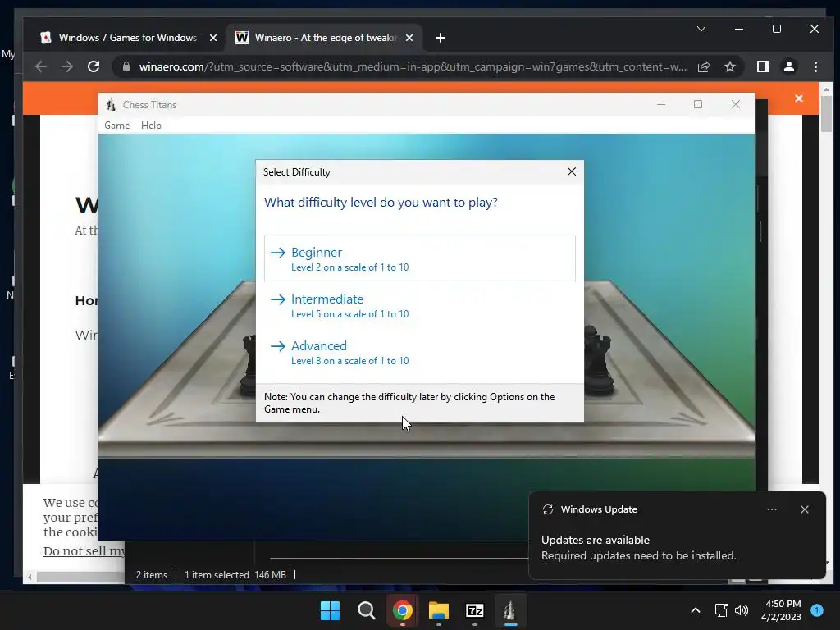840x630 pixels.
Task: Open Chrome's three-dot menu
Action: point(815,66)
